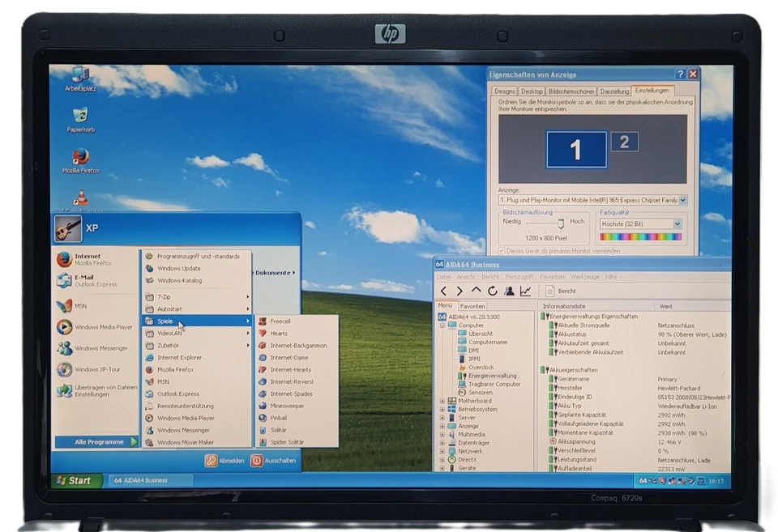The image size is (778, 532).
Task: Click the Bildschirmauflösung slider handle
Action: coord(561,224)
